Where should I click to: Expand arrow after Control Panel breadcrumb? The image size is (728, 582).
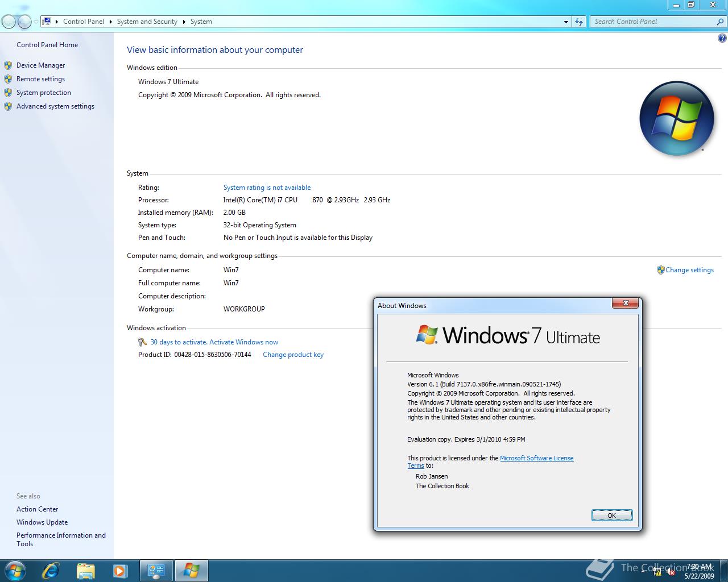tap(110, 22)
